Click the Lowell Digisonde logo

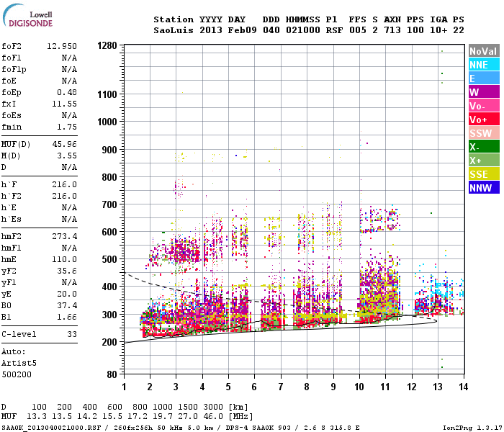27,16
